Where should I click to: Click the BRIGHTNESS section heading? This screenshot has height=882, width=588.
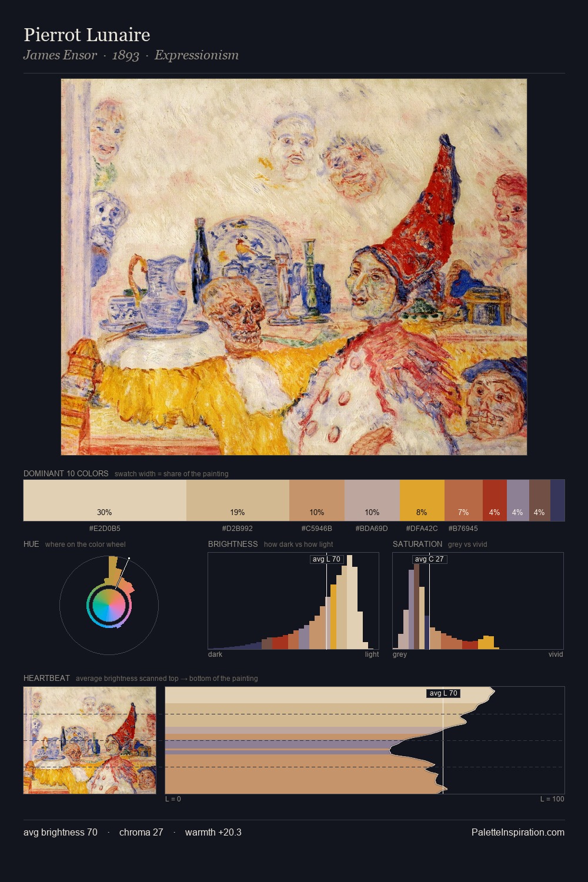233,544
